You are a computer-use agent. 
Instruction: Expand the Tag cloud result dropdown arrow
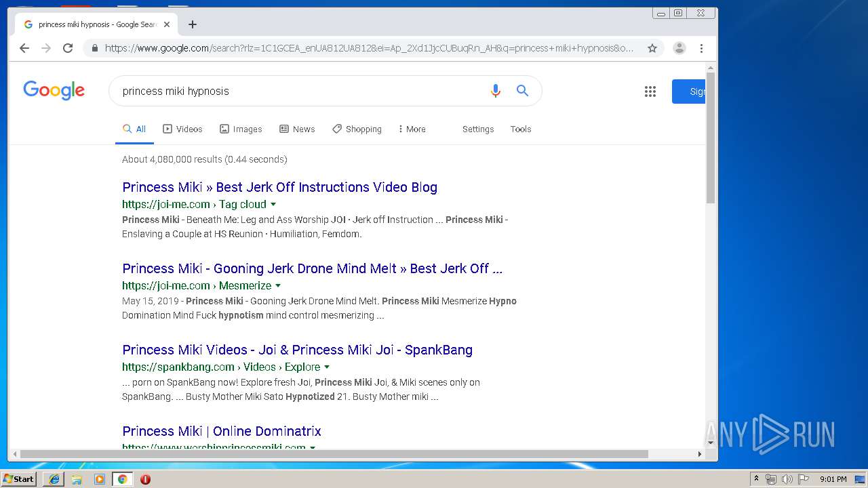pos(273,204)
